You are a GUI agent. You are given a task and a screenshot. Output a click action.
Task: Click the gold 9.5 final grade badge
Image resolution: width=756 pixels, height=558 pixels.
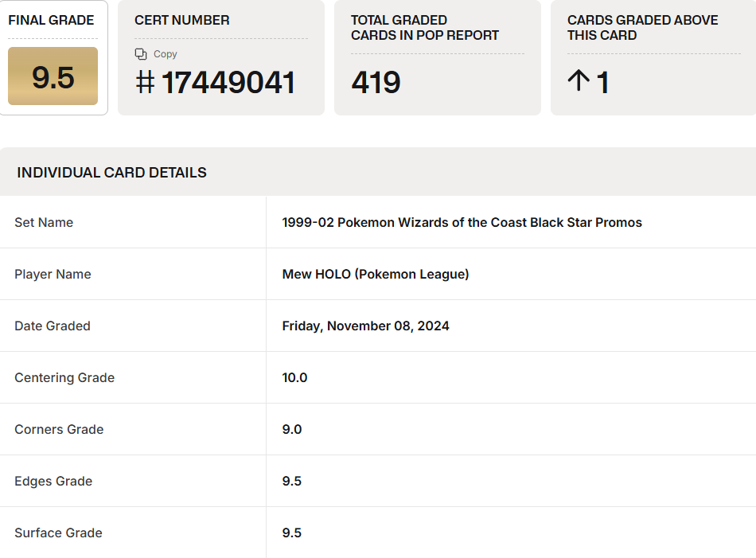[53, 76]
